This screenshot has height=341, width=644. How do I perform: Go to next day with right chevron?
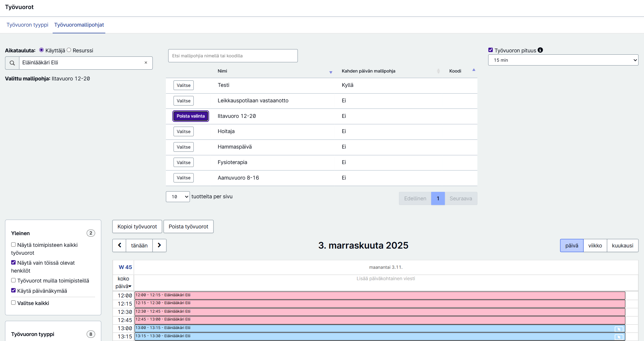(x=159, y=245)
